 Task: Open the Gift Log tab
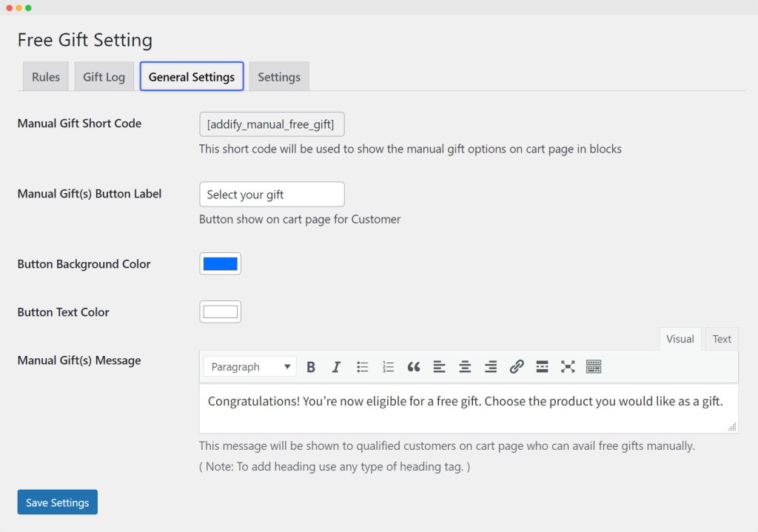104,77
